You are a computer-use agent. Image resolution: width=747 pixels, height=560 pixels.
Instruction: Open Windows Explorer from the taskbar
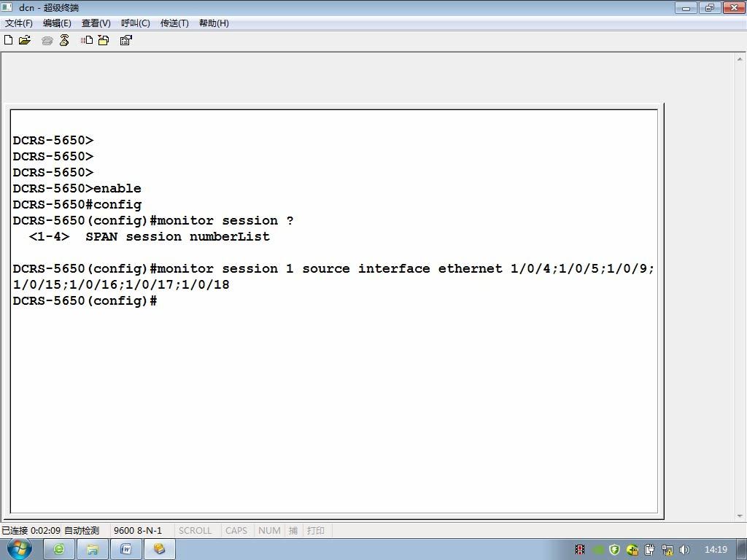[x=93, y=550]
